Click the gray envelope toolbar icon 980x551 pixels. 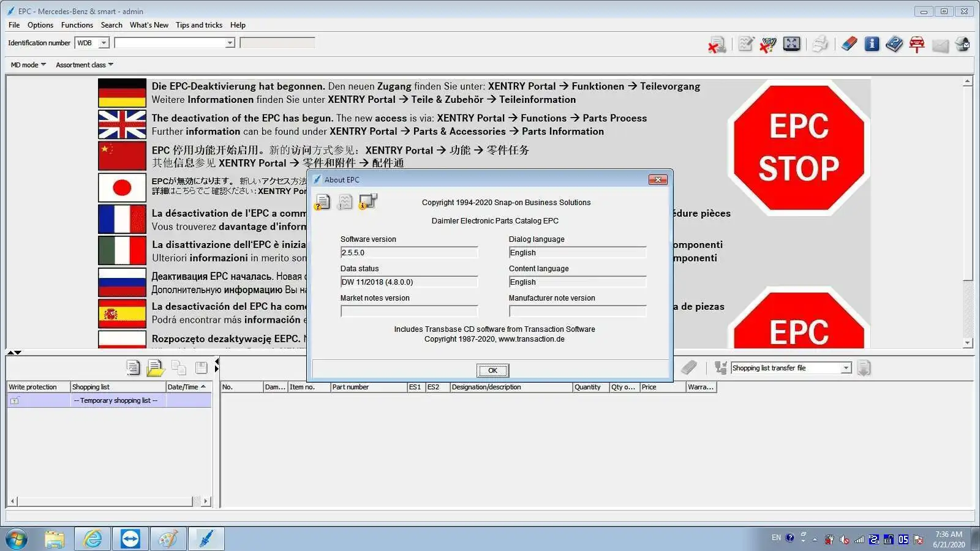click(940, 45)
